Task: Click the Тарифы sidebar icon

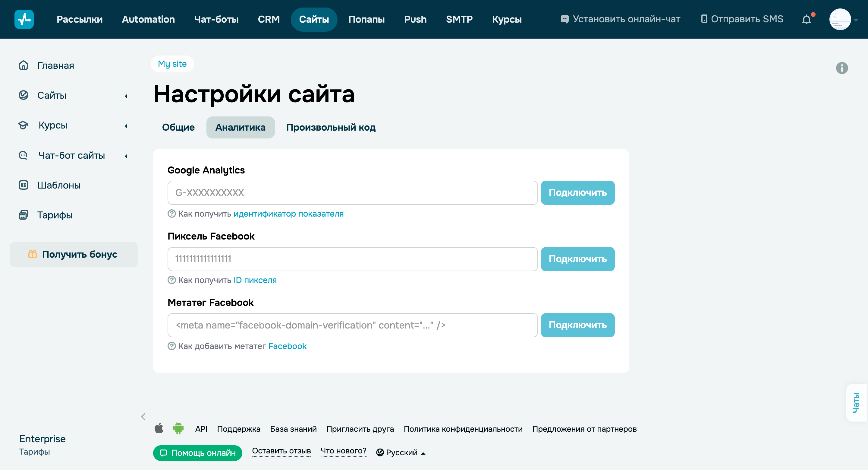Action: (x=23, y=215)
